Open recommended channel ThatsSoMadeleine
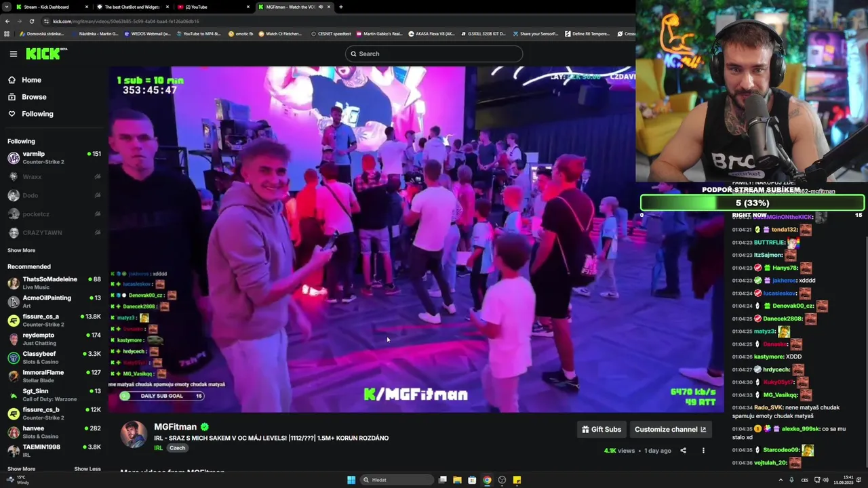This screenshot has height=488, width=868. click(x=54, y=283)
